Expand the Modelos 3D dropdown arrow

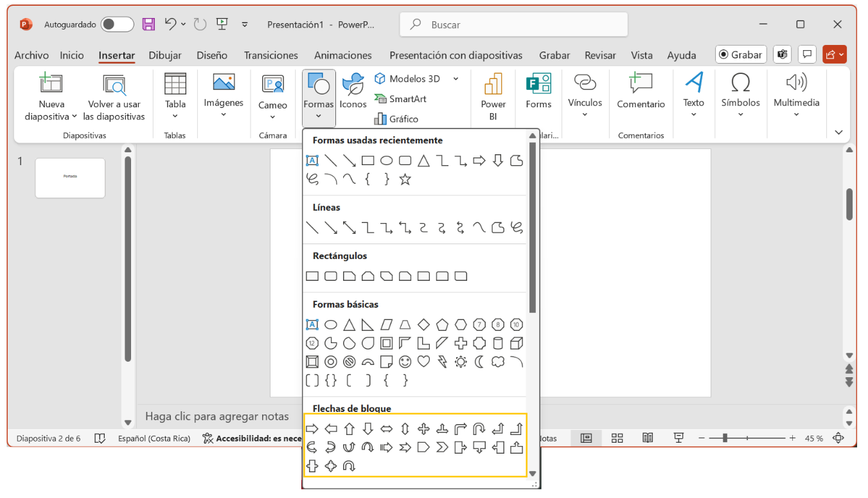click(x=456, y=79)
